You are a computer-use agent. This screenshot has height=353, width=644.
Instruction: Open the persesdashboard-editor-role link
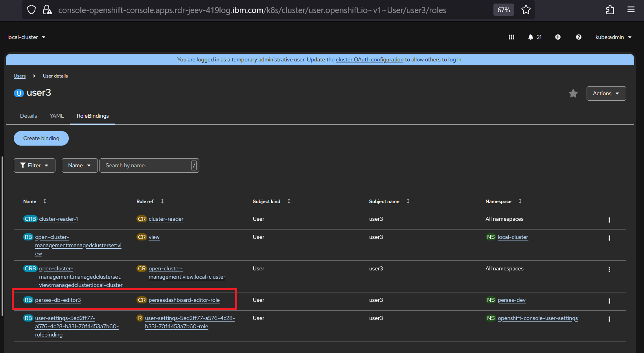click(184, 300)
